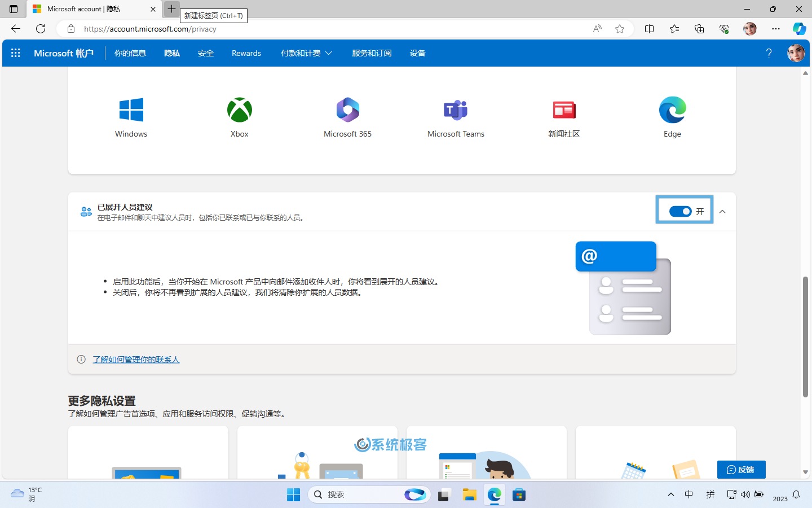812x508 pixels.
Task: Open the Windows Start button
Action: 293,494
